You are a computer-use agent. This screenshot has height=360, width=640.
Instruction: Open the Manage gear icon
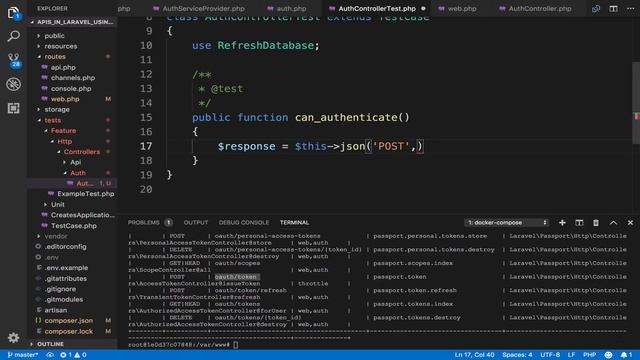(13, 338)
